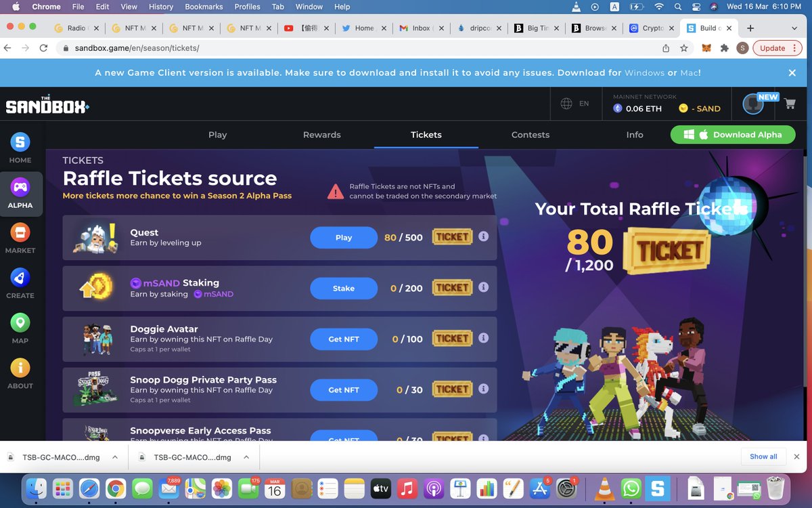Click the info icon in Snoop Dogg Private Party Pass row
Viewport: 812px width, 508px height.
click(x=483, y=389)
